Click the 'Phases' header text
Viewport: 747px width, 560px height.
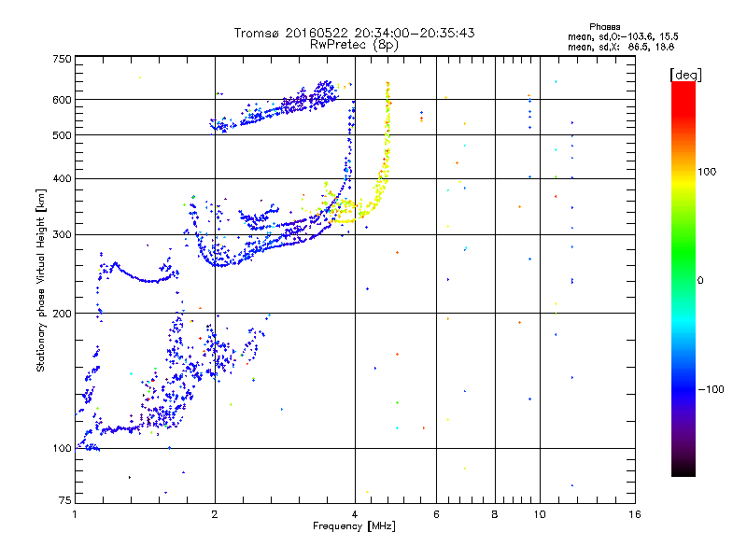coord(604,27)
